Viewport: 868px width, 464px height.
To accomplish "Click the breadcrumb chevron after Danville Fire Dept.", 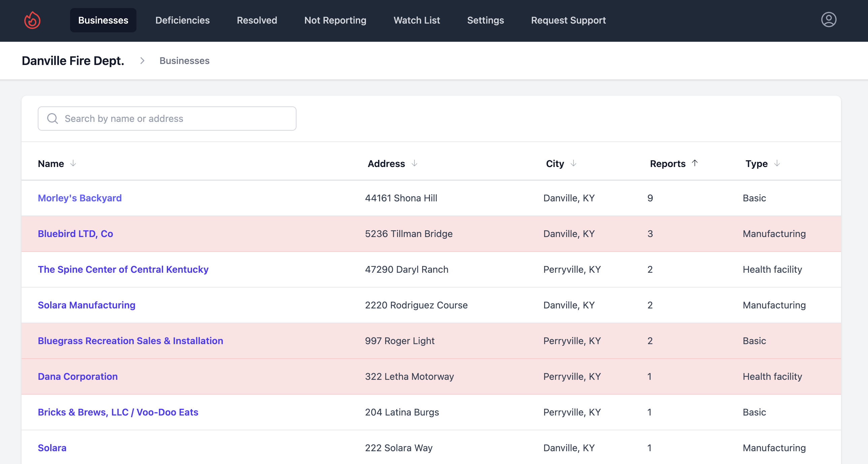I will 142,61.
